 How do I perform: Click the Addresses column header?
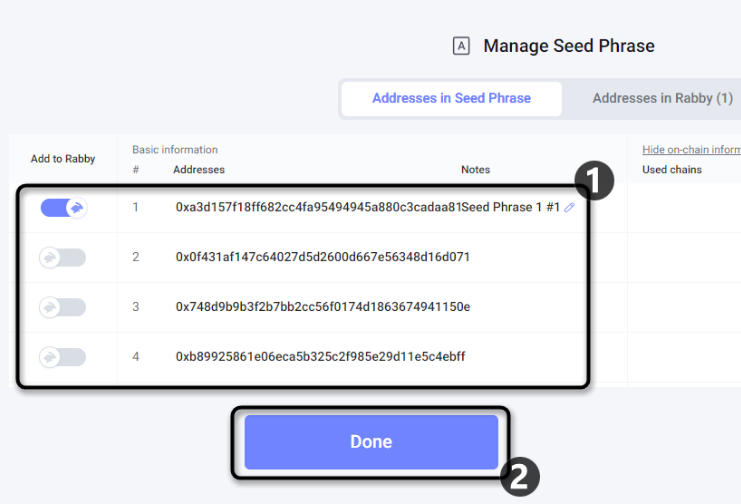coord(199,169)
